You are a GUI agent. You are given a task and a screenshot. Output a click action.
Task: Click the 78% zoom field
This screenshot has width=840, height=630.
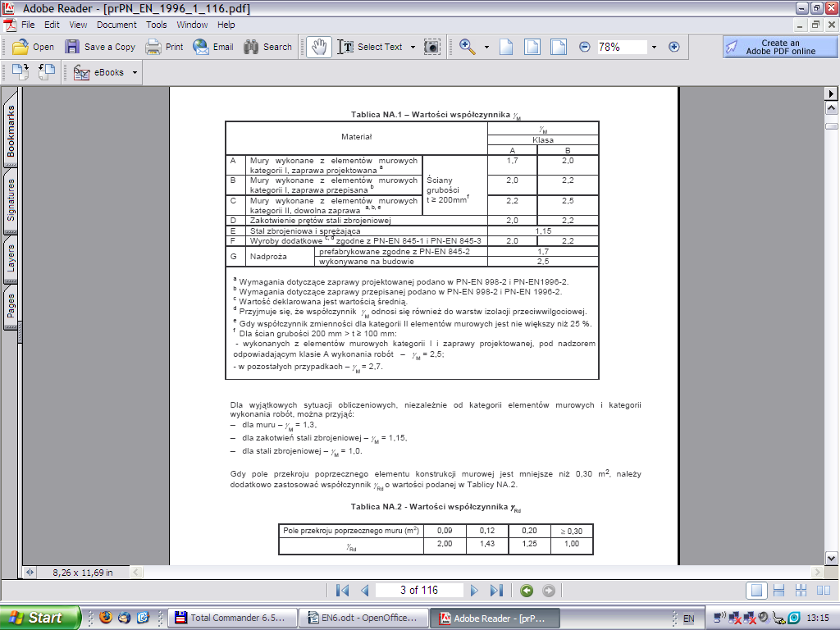(622, 47)
